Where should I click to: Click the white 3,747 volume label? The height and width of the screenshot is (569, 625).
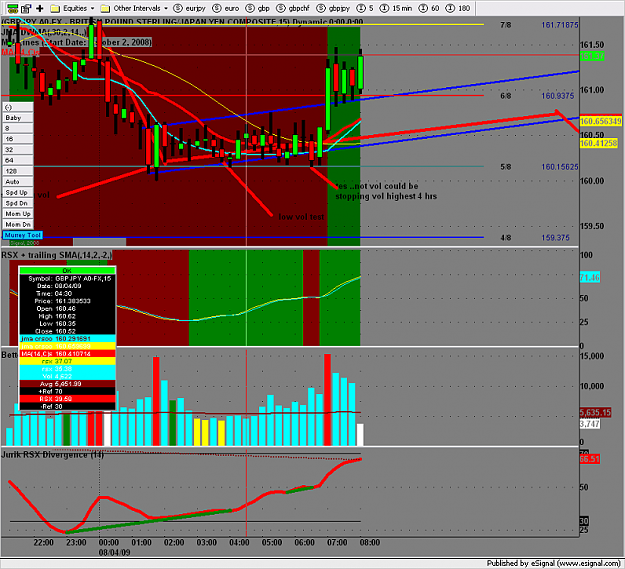click(590, 424)
